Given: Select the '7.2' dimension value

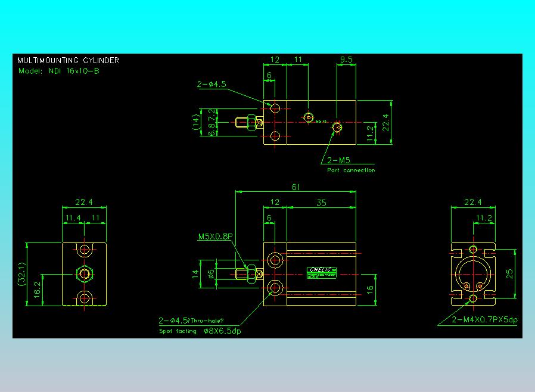Looking at the screenshot, I should [x=212, y=114].
